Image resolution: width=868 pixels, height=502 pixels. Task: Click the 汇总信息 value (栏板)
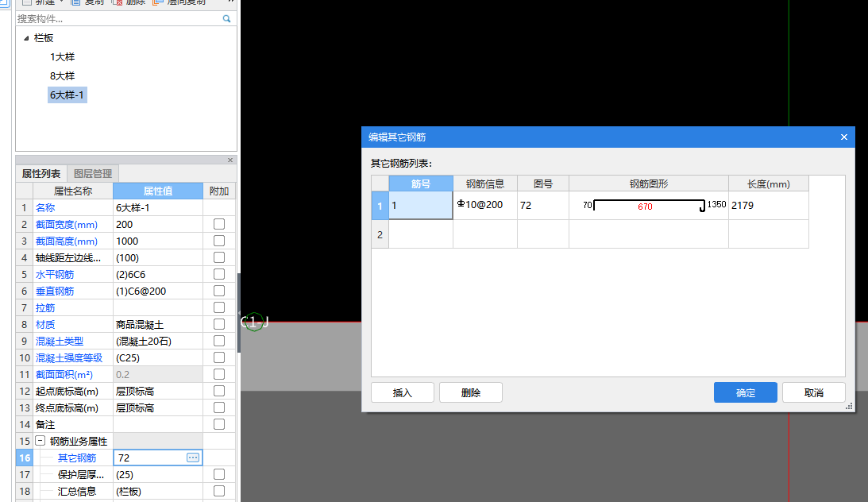coord(158,492)
